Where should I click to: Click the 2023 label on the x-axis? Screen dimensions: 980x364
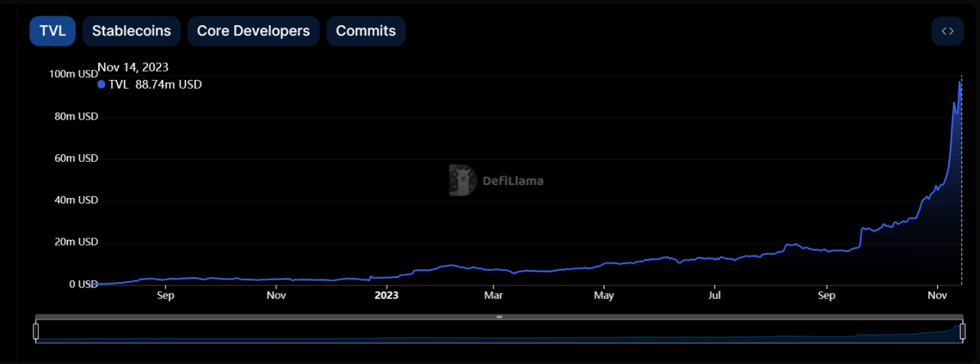(386, 296)
